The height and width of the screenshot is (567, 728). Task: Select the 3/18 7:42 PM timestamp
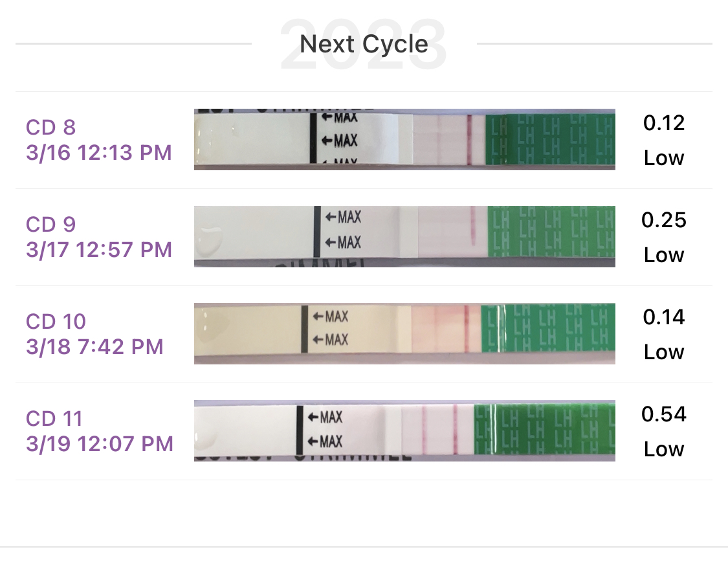click(94, 347)
